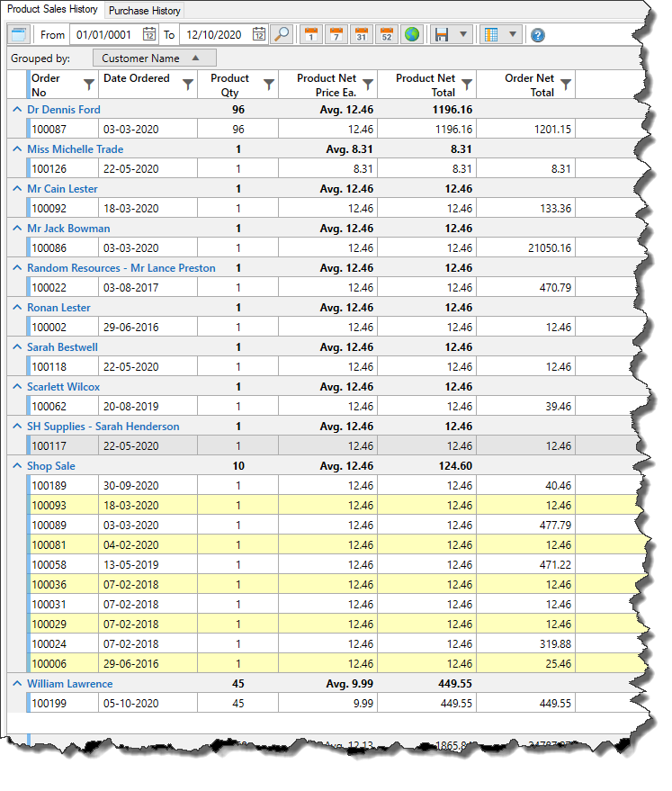Select the 31 day range icon
Viewport: 672px width, 791px height.
[x=361, y=34]
